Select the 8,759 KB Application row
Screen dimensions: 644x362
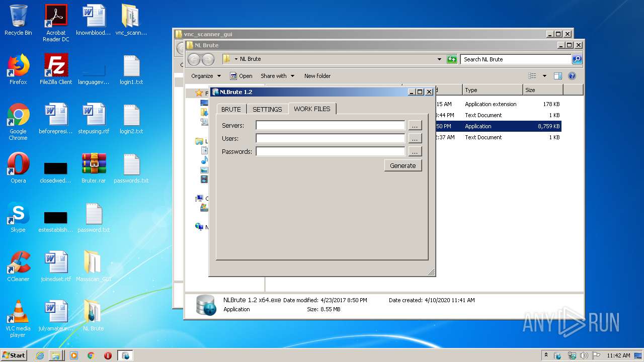point(498,126)
